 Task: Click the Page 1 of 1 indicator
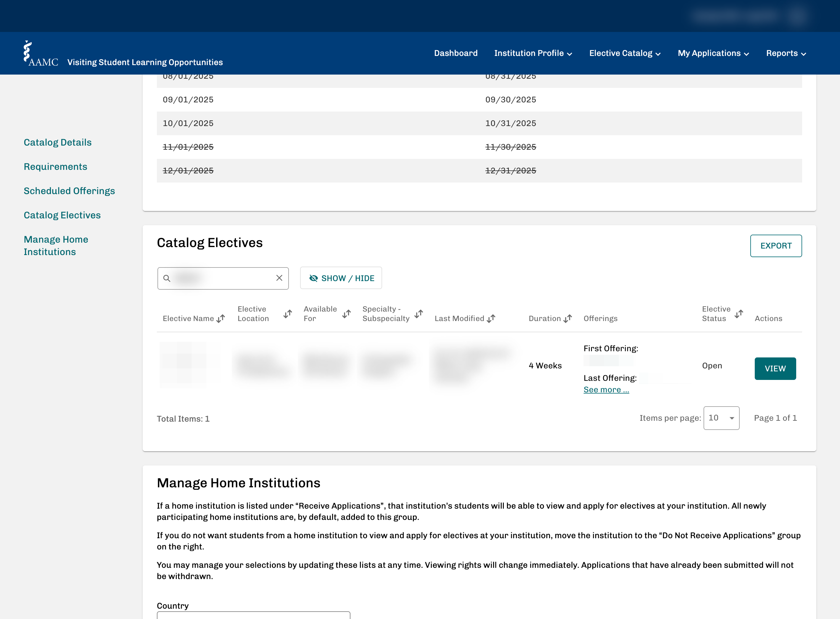coord(775,418)
